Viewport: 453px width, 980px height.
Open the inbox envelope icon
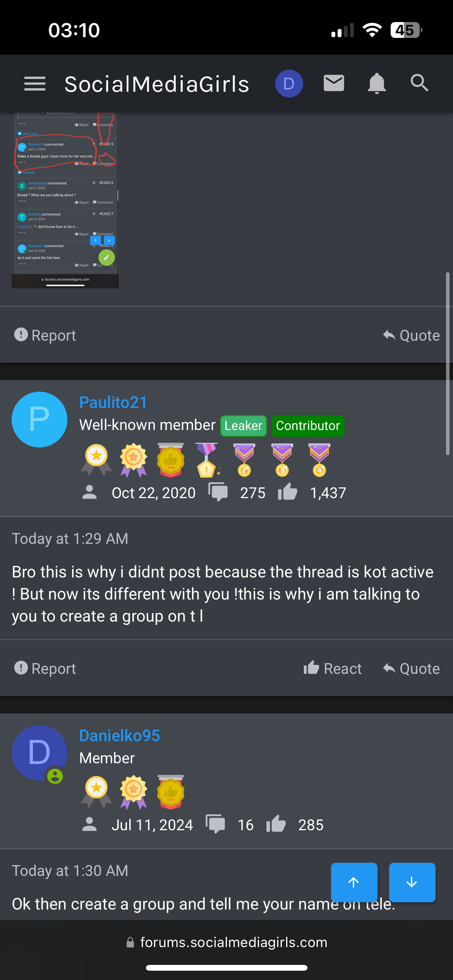(334, 83)
